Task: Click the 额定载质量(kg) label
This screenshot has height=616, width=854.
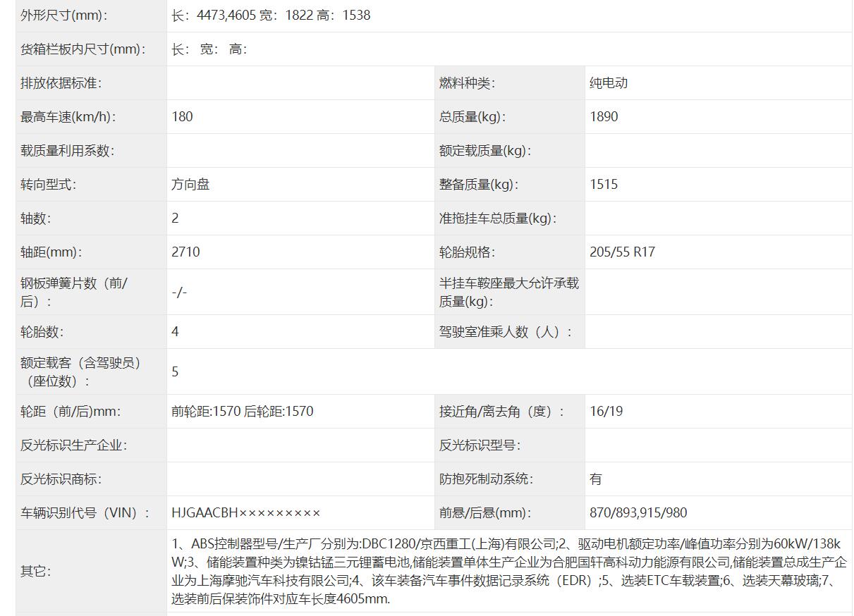Action: 485,151
